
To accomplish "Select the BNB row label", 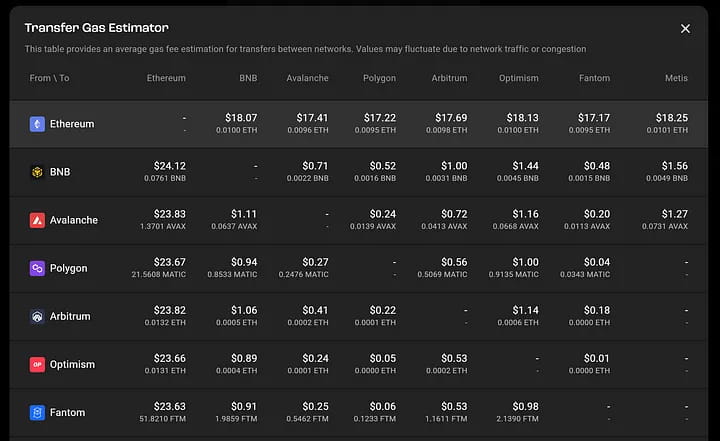I will pos(60,172).
